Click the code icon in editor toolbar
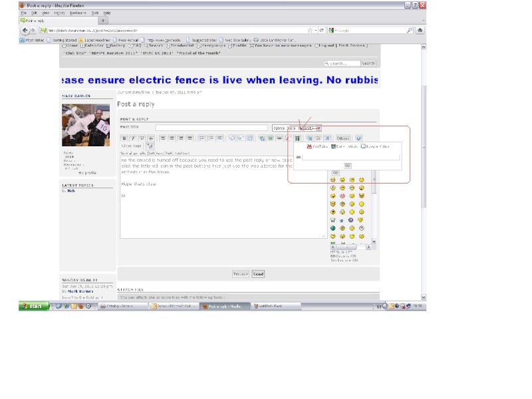This screenshot has width=532, height=399. tap(241, 138)
